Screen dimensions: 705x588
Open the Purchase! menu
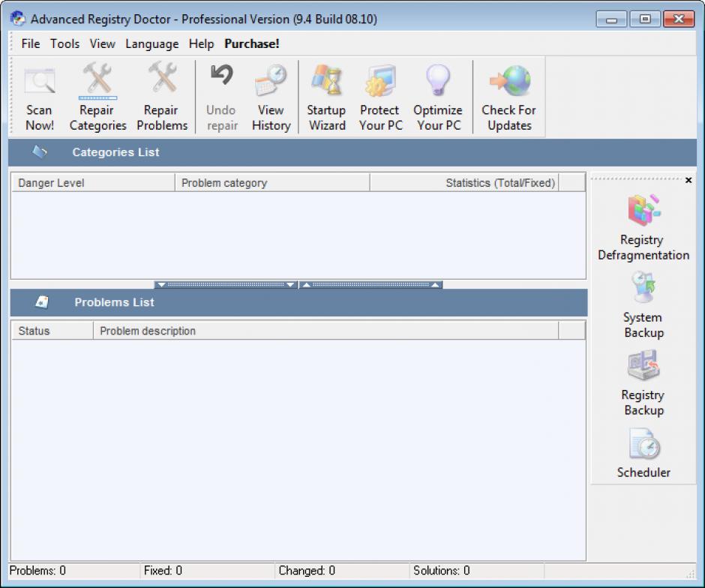pos(252,43)
